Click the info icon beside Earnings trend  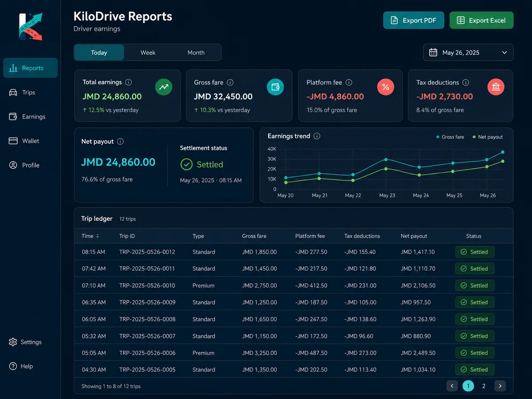[317, 136]
